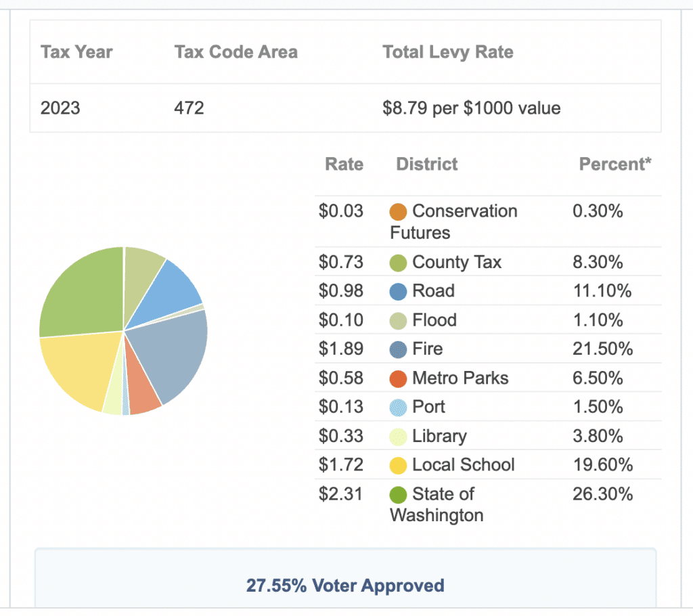693x616 pixels.
Task: Select the $0.58 rate value
Action: point(341,378)
